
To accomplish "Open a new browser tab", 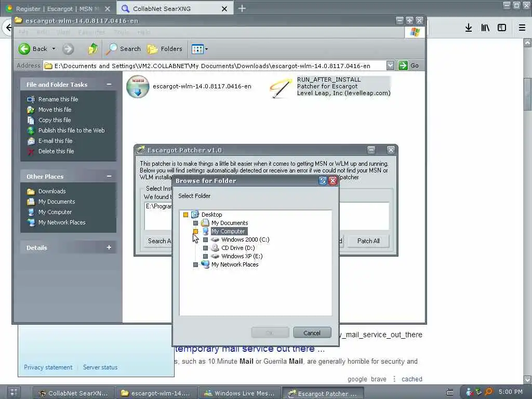I will click(x=242, y=8).
